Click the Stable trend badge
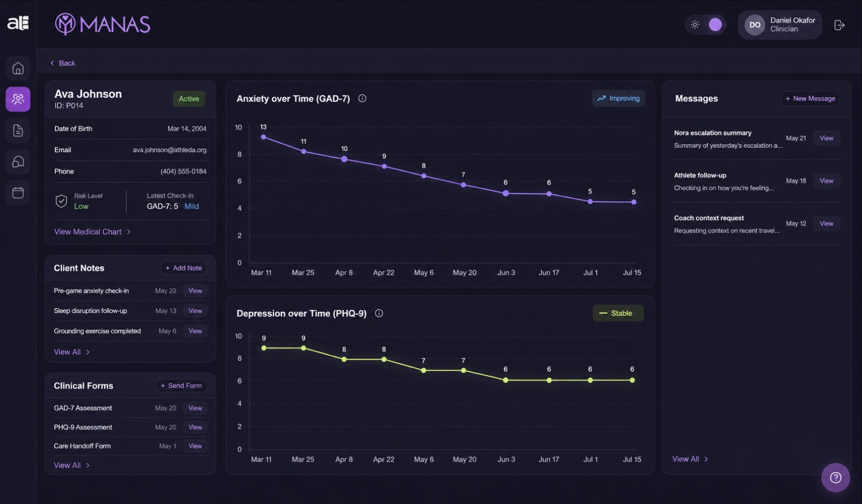This screenshot has height=504, width=862. (618, 313)
